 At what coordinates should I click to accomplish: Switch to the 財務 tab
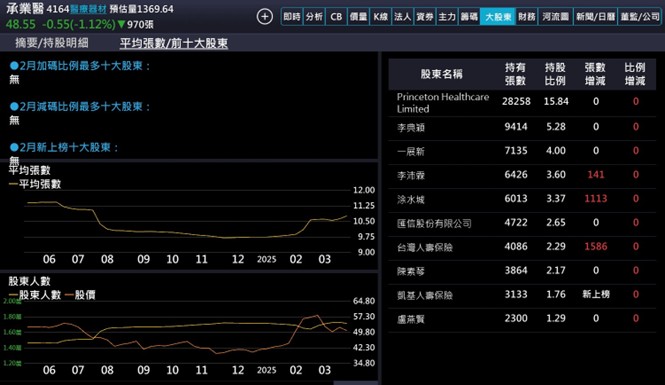click(527, 17)
